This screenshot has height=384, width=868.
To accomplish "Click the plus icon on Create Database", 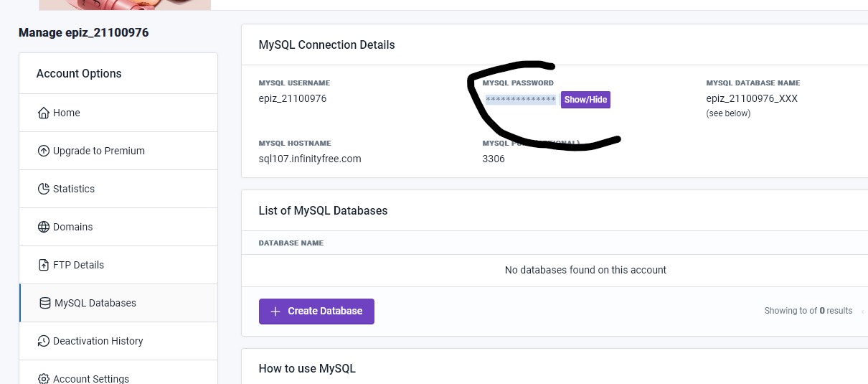I will (x=275, y=312).
